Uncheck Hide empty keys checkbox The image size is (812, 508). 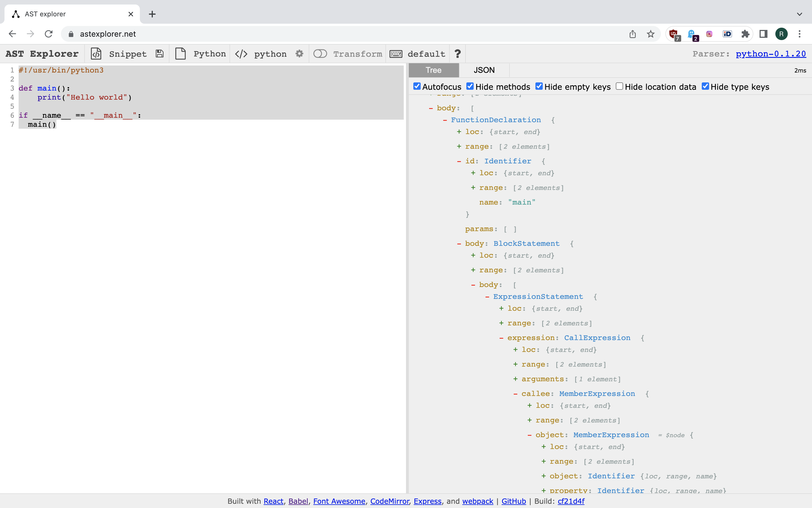tap(539, 86)
